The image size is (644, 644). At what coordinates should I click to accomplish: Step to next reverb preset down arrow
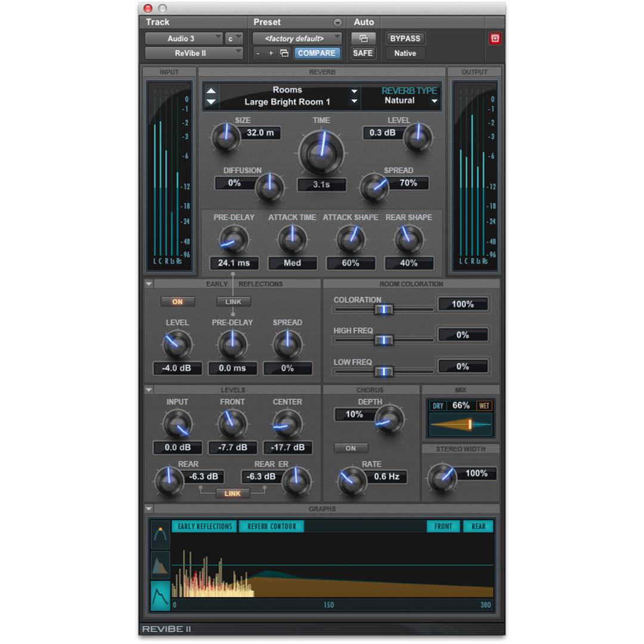[x=210, y=101]
